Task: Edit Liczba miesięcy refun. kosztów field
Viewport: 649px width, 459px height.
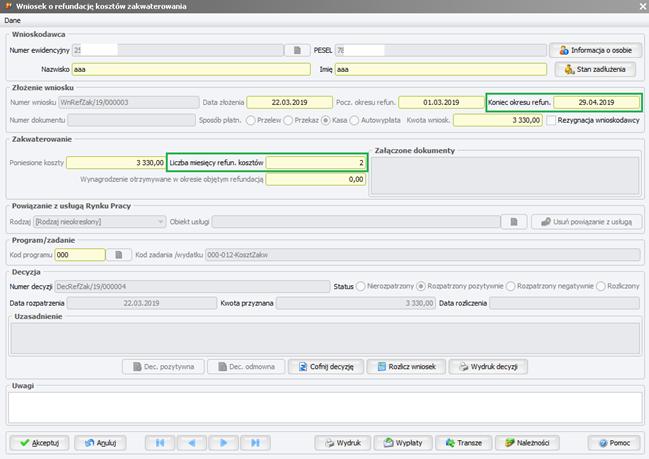Action: click(316, 163)
